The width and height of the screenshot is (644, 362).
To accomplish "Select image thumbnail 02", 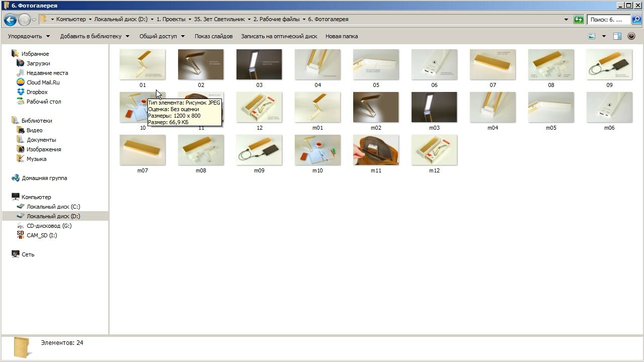I will coord(201,64).
